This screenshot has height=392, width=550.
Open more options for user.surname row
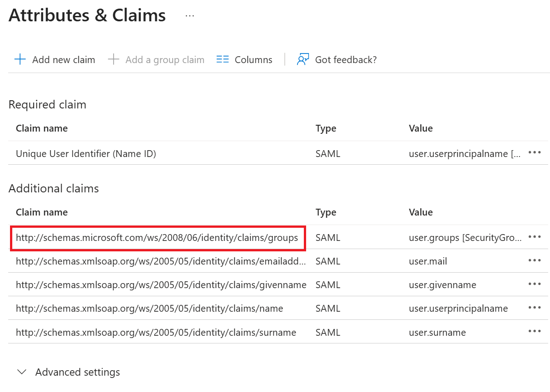535,331
